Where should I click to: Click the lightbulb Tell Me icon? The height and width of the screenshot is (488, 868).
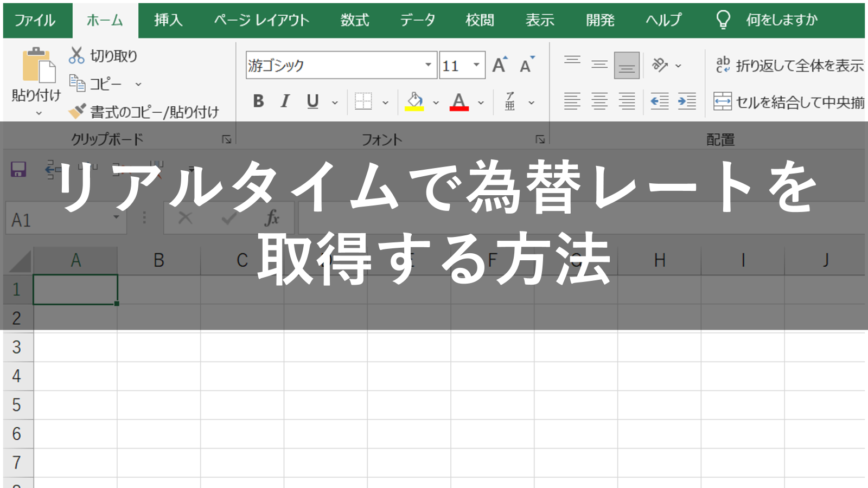[723, 20]
